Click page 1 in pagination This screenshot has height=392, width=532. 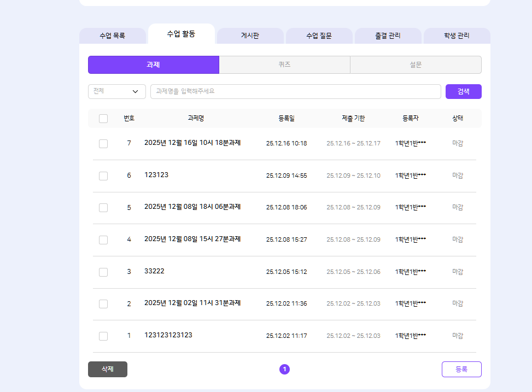coord(284,370)
